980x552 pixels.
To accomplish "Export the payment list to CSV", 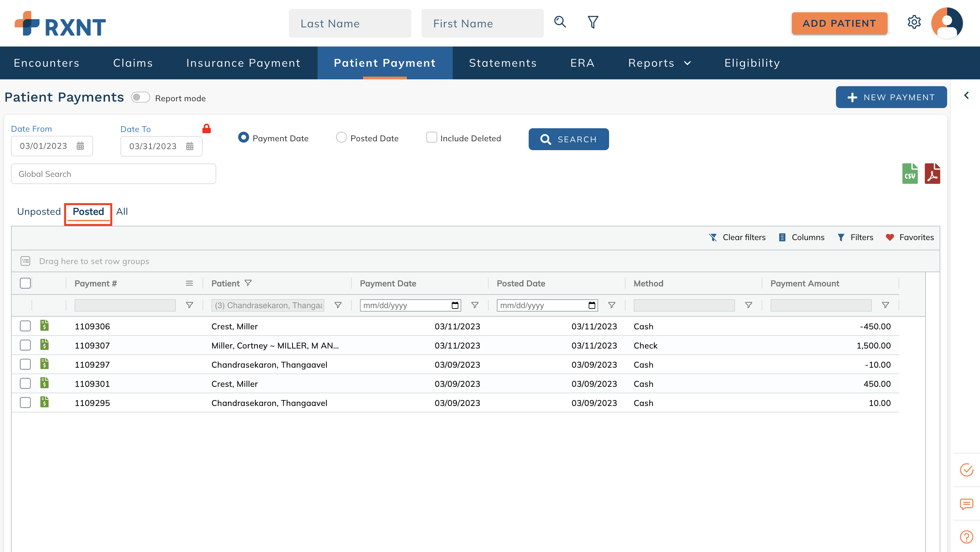I will tap(910, 173).
